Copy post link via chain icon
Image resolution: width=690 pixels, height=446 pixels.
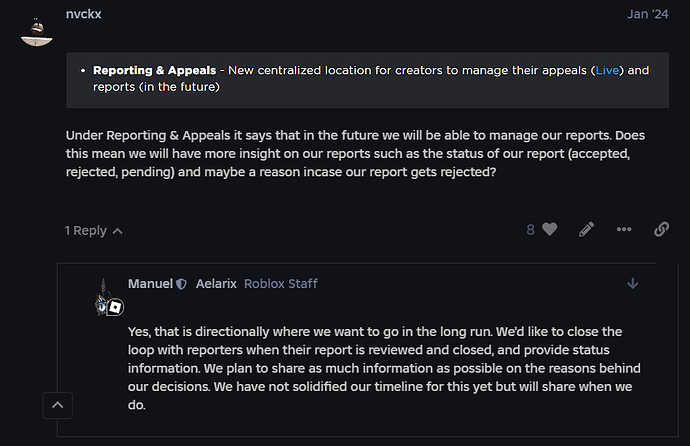[661, 229]
